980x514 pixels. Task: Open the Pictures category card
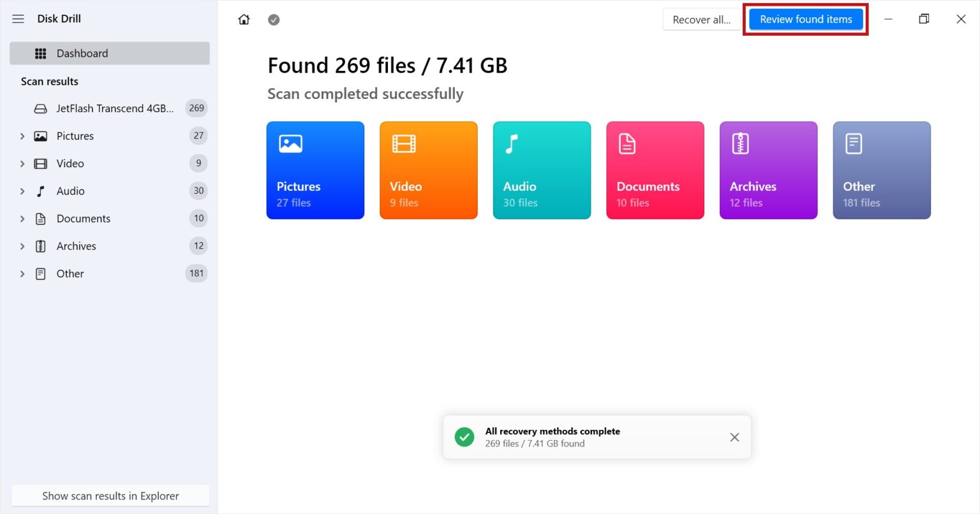click(315, 170)
